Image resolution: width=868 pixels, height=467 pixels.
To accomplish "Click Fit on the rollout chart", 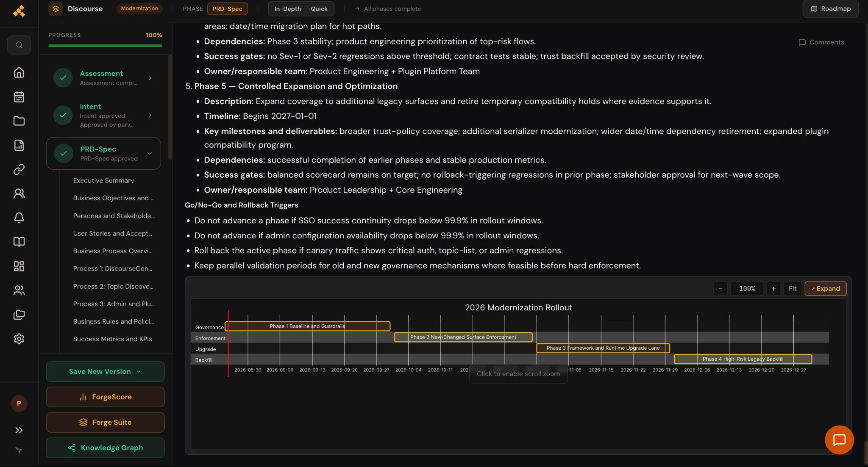I will pos(793,289).
